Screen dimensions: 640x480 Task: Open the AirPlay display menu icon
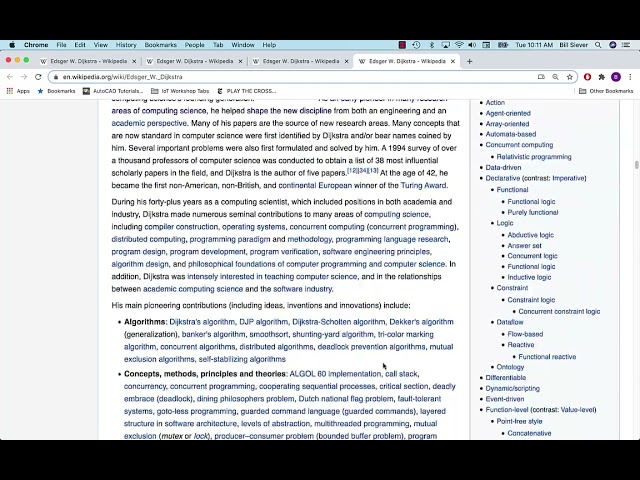pyautogui.click(x=445, y=45)
